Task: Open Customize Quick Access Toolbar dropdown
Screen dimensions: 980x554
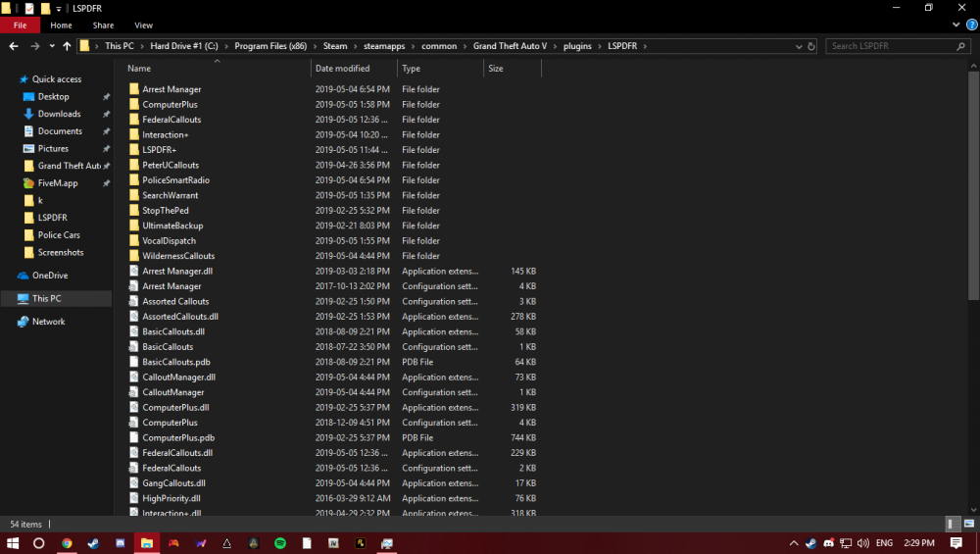Action: [59, 9]
